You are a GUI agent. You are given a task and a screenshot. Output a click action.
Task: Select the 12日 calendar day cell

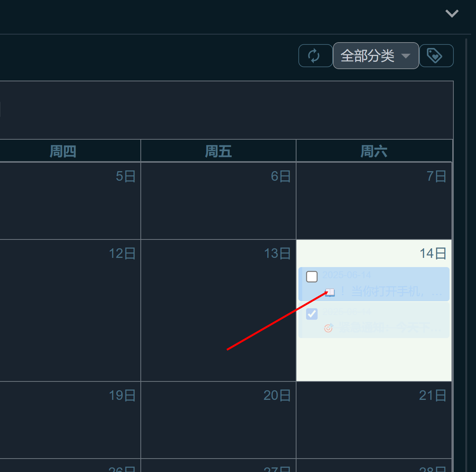tap(69, 310)
